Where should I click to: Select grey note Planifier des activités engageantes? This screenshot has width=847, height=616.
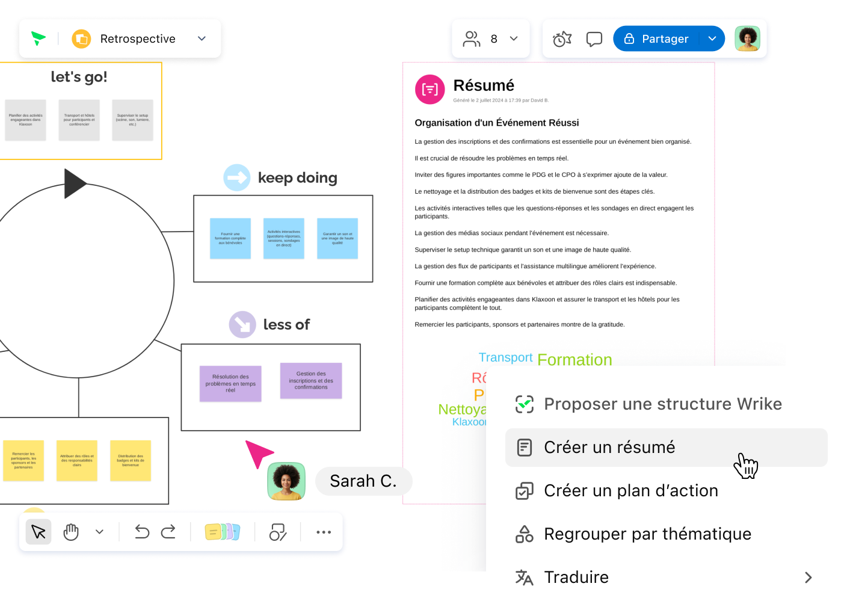point(26,120)
